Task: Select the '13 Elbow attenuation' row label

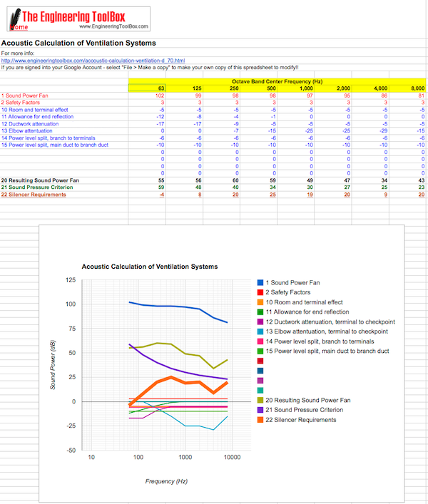Action: [x=26, y=131]
